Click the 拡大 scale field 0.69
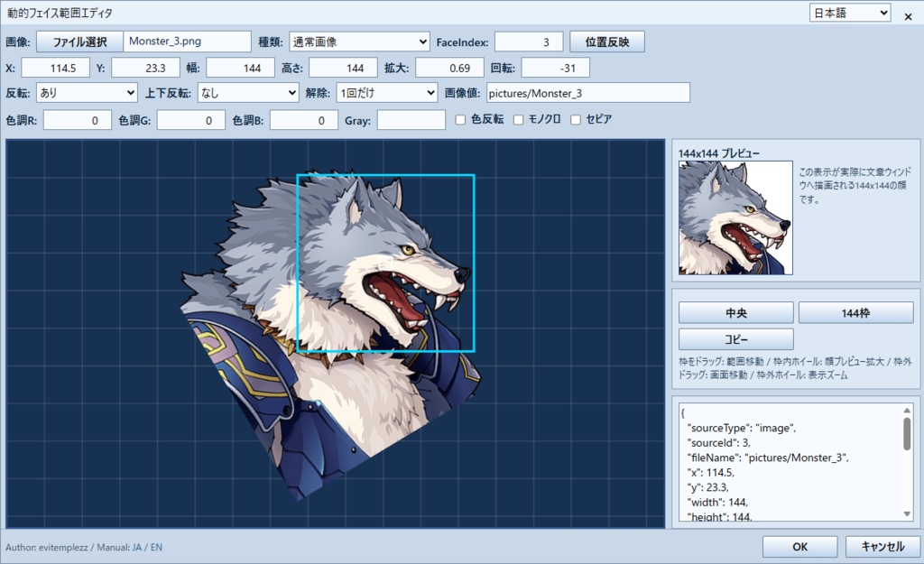The width and height of the screenshot is (924, 564). pos(449,68)
